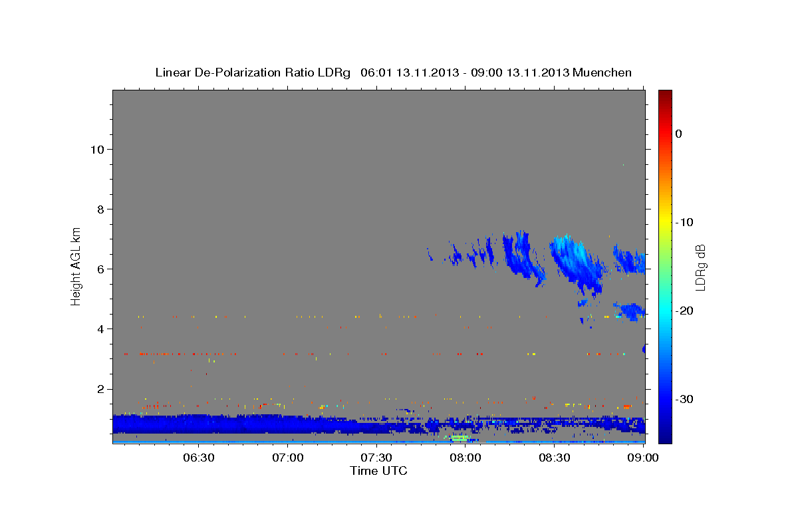798x532 pixels.
Task: Click the '08:00' time tick label
Action: pos(465,458)
